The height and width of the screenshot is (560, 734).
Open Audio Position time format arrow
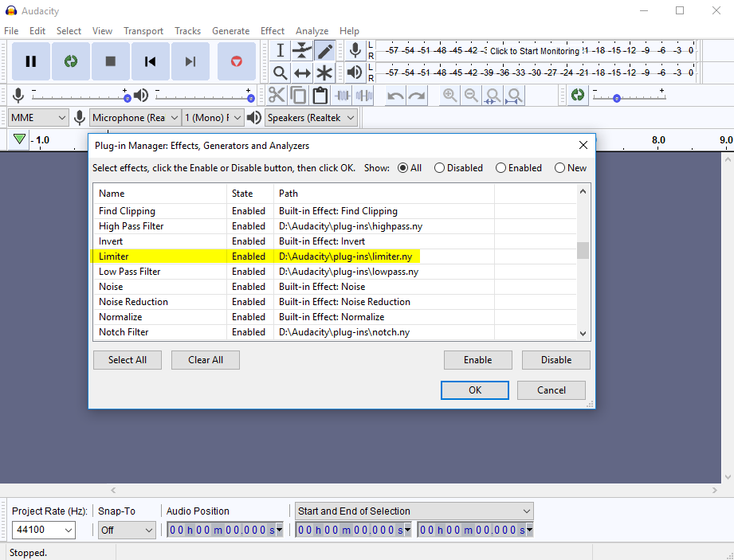click(x=280, y=530)
